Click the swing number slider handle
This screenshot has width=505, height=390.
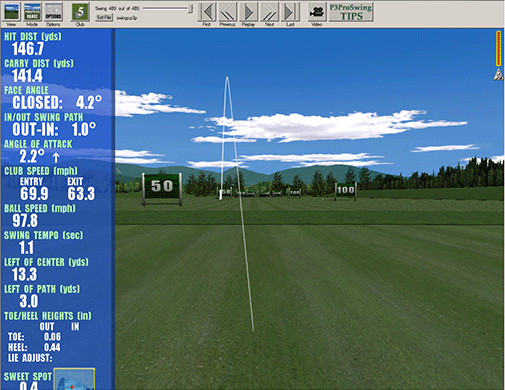coord(190,9)
